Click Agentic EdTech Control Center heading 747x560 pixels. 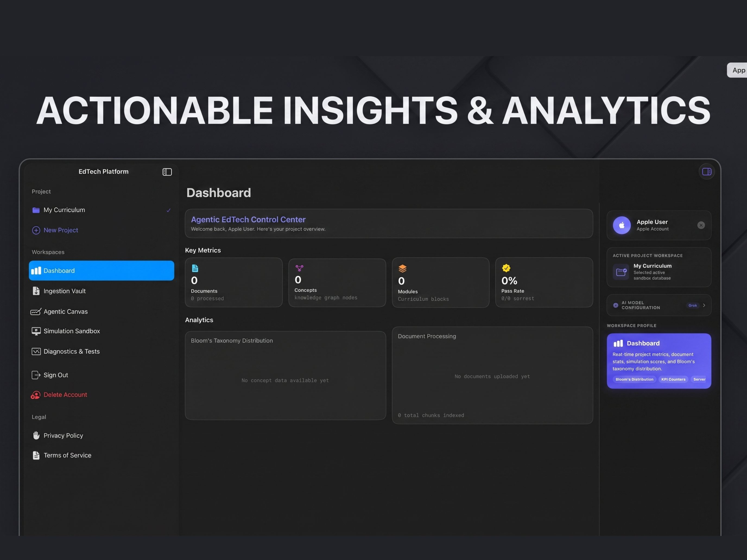point(248,219)
